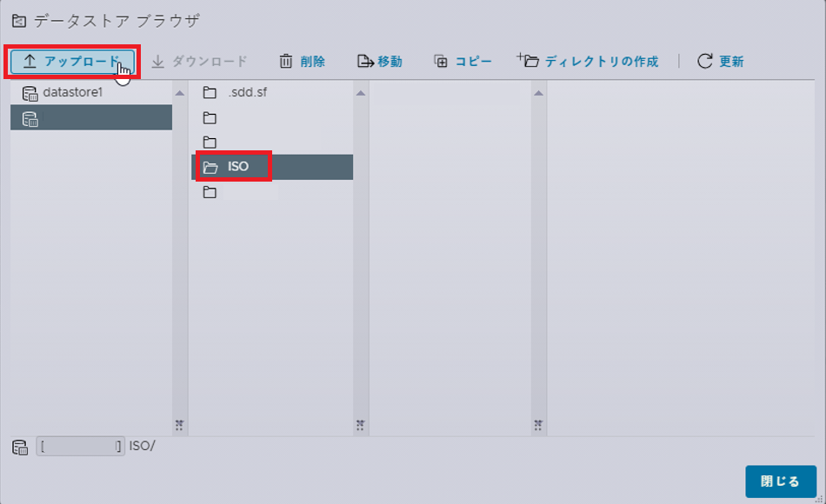Click the データストア ブラウザ title icon
This screenshot has width=826, height=504.
(19, 21)
